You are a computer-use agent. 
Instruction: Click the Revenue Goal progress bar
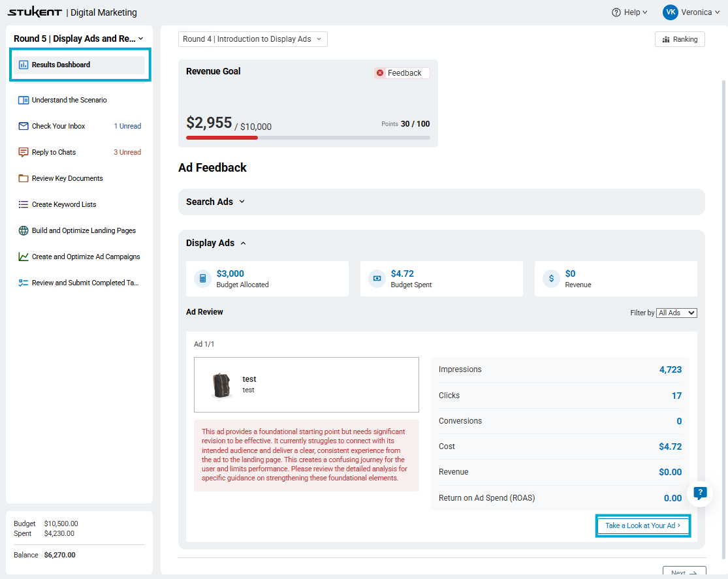308,138
